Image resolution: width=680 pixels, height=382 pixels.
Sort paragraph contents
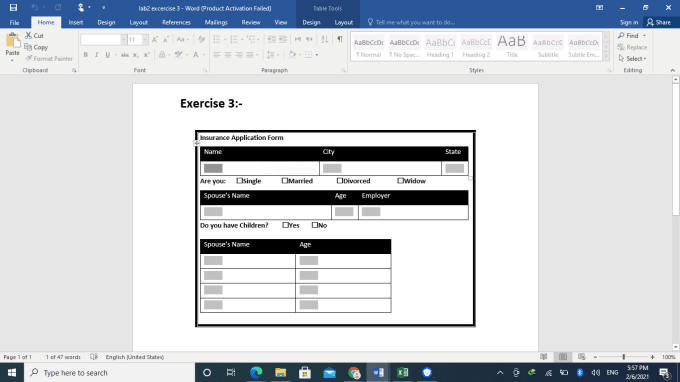(324, 39)
